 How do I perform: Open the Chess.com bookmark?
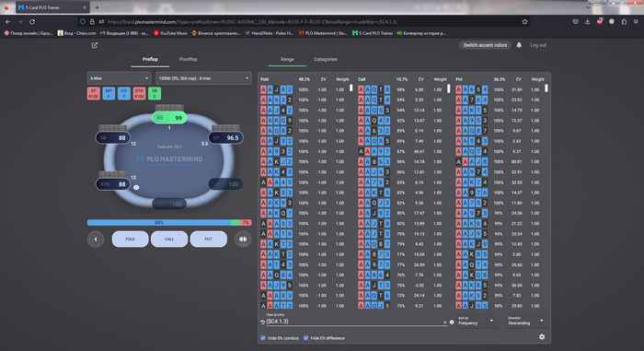pyautogui.click(x=76, y=33)
